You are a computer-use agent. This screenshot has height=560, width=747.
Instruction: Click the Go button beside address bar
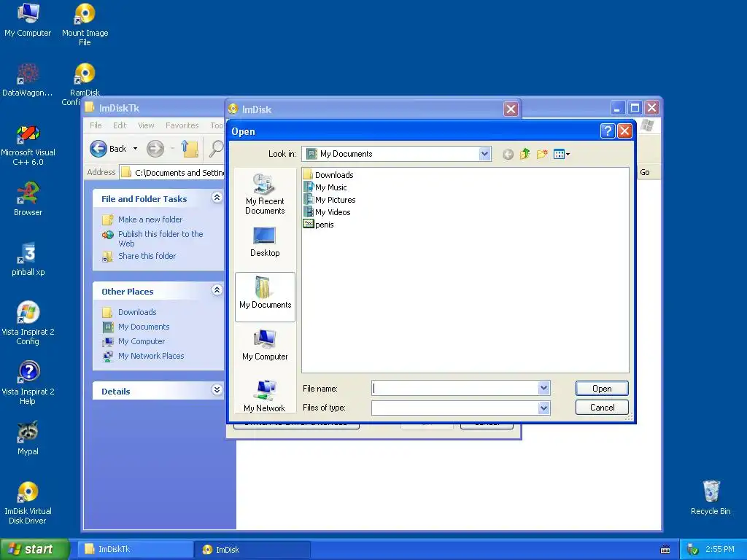point(645,172)
